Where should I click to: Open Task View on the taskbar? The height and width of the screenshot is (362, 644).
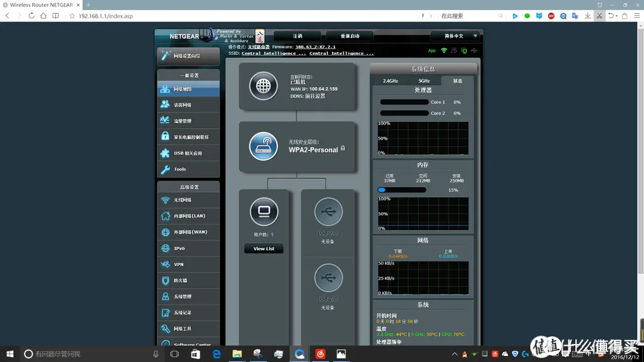175,354
